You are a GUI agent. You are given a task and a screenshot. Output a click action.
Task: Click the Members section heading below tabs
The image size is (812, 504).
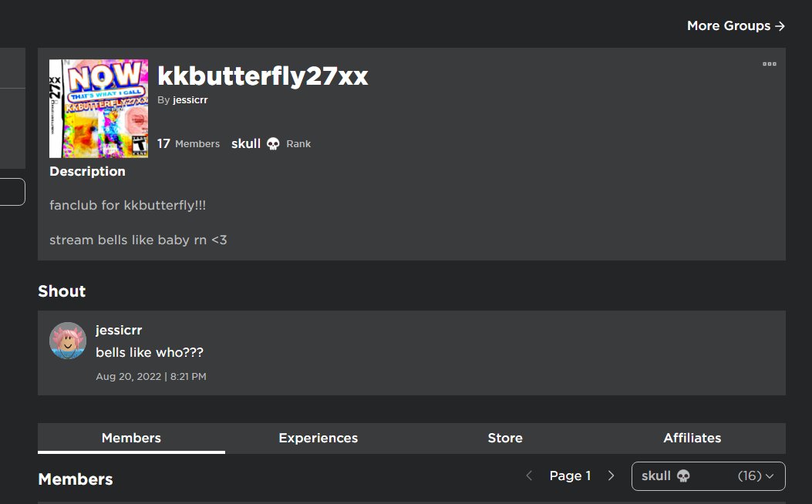click(x=76, y=479)
